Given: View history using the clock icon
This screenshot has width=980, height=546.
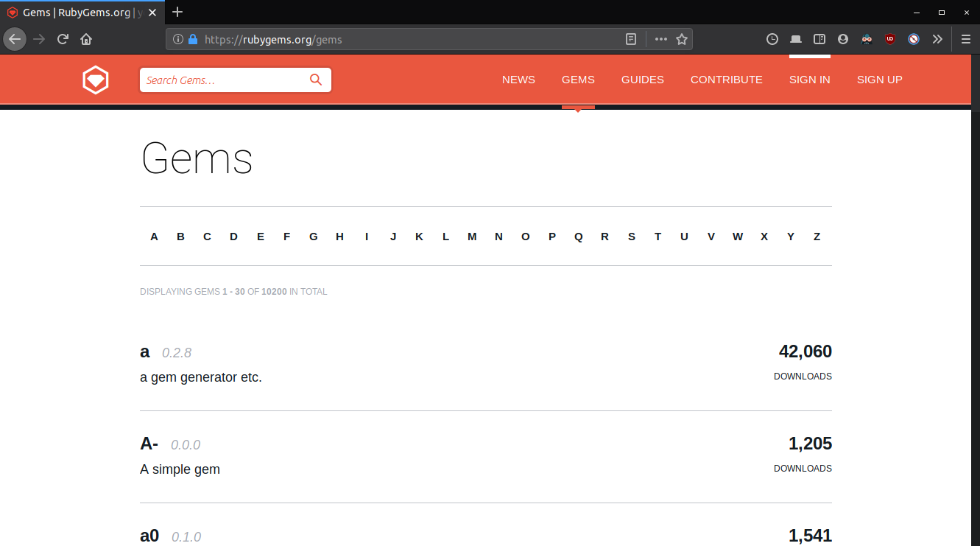Looking at the screenshot, I should (772, 39).
